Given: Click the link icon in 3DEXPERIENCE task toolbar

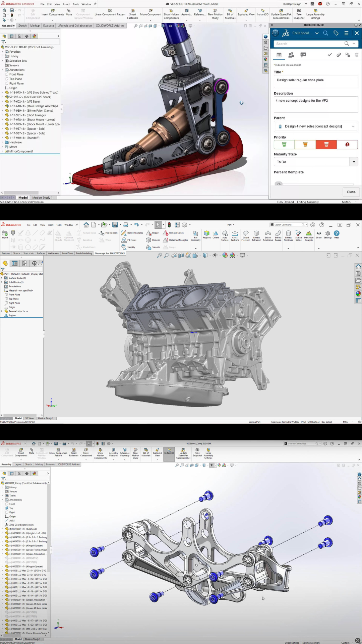Looking at the screenshot, I should tap(339, 55).
